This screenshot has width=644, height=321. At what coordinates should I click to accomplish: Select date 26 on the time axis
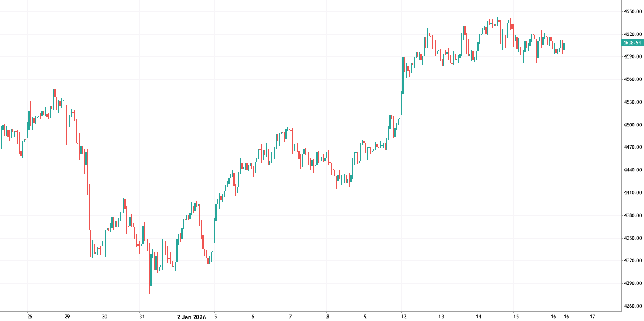click(x=30, y=317)
